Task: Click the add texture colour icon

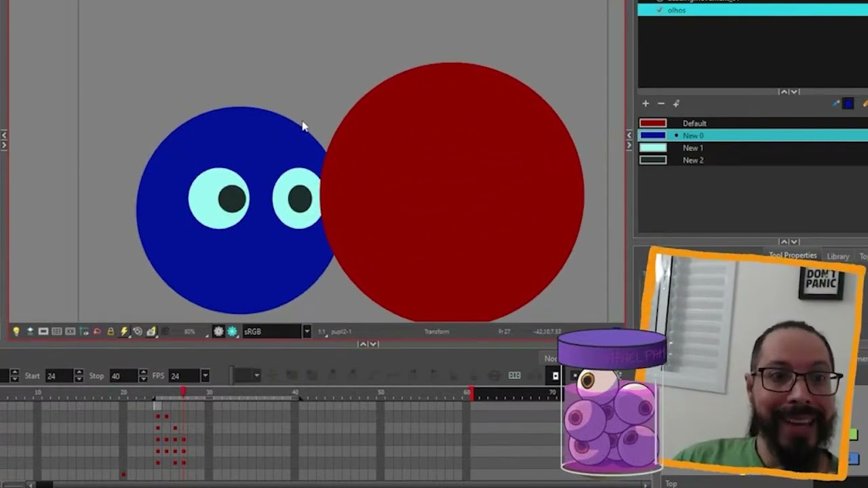Action: coord(676,104)
